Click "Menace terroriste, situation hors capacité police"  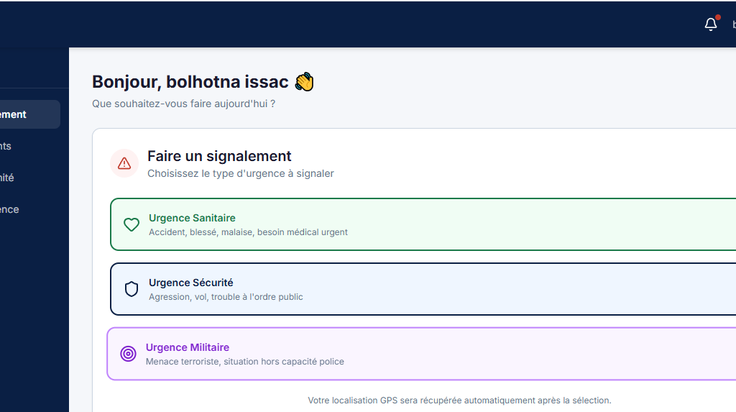(x=245, y=361)
